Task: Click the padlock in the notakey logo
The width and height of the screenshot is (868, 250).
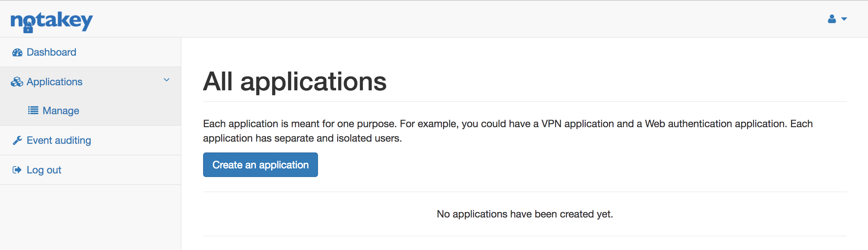Action: pyautogui.click(x=28, y=28)
